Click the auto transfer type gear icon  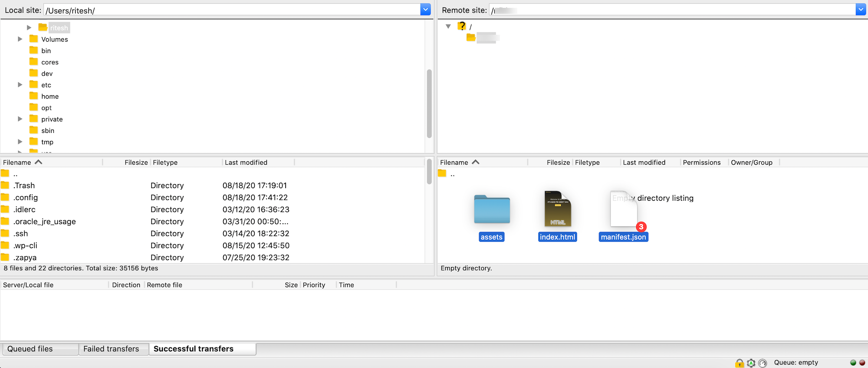(751, 363)
